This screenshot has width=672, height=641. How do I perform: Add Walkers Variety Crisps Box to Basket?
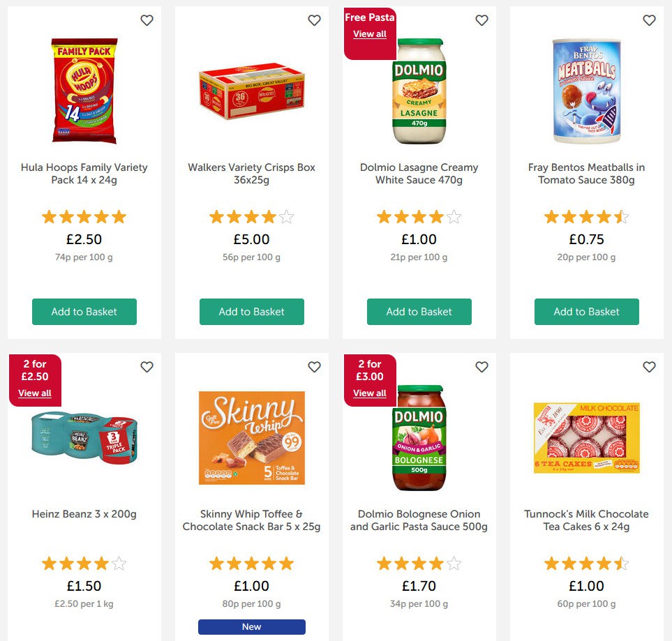tap(251, 312)
